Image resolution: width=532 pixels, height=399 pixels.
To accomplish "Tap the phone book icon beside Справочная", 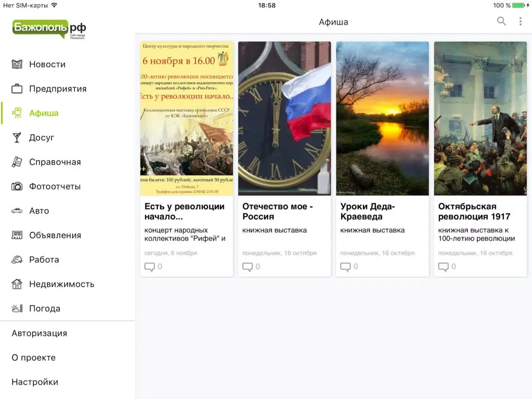I will (x=17, y=162).
